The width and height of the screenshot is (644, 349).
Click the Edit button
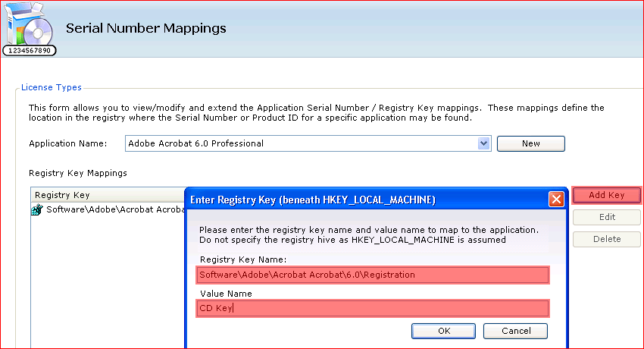pyautogui.click(x=607, y=217)
